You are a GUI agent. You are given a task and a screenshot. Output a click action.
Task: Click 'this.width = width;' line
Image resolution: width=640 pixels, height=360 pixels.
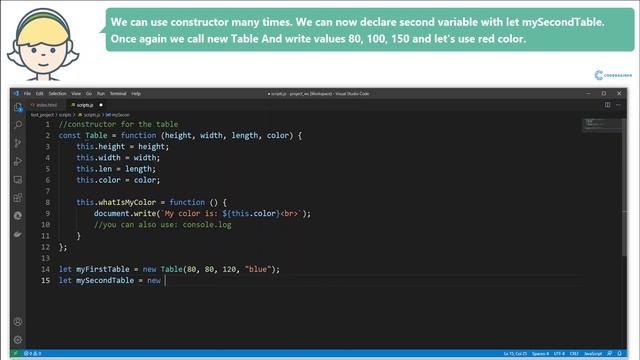[x=118, y=158]
